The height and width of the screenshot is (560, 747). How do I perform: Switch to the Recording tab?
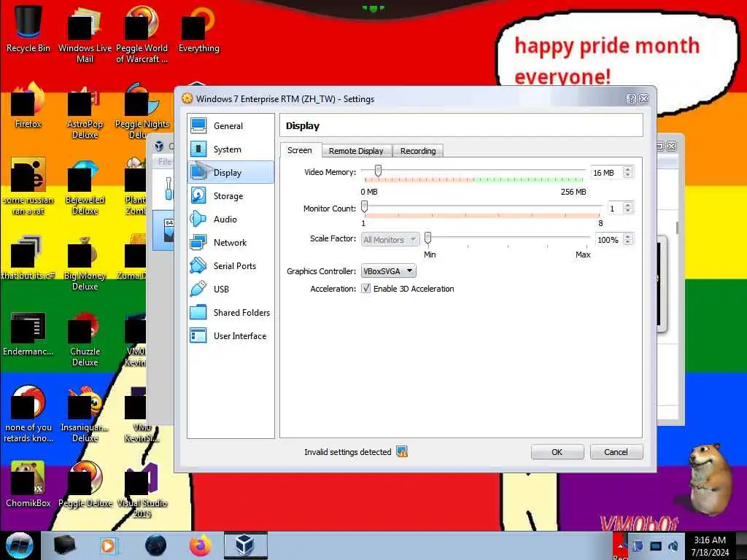[x=418, y=150]
